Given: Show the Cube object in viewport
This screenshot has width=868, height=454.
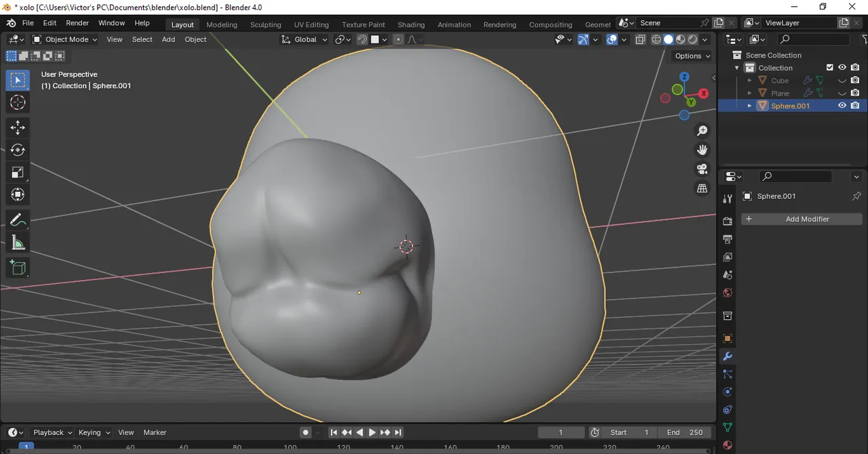Looking at the screenshot, I should point(842,81).
